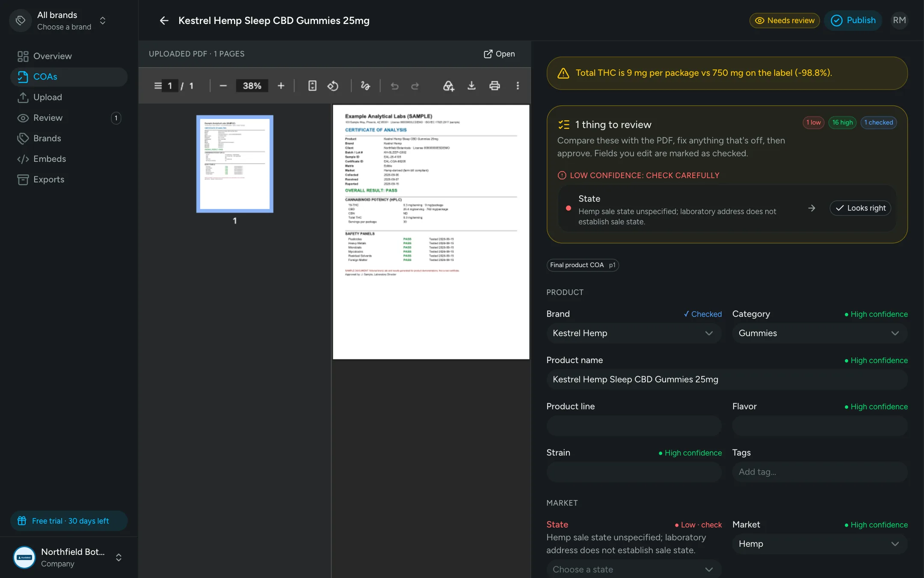Toggle the PDF sidebar menu icon
Viewport: 924px width, 578px height.
(158, 86)
